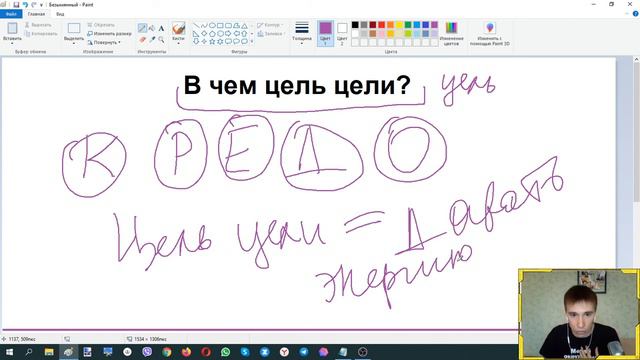Click Изменить размер resize button
Screen dimensions: 640x360
(x=109, y=33)
